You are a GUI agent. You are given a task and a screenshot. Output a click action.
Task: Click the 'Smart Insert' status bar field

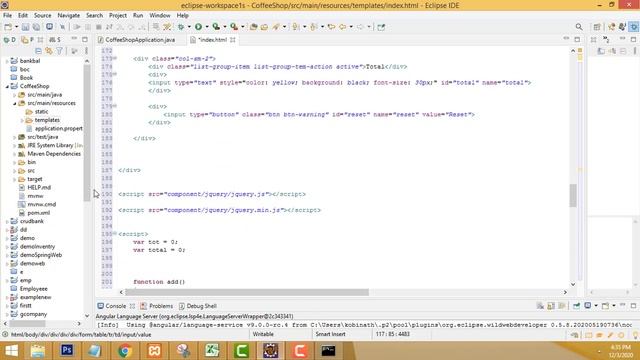(330, 334)
